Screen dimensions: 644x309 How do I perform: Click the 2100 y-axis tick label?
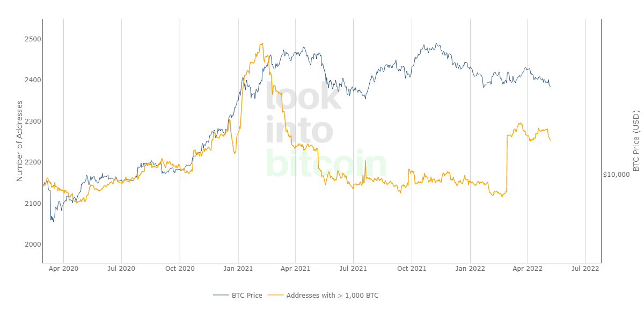[32, 203]
